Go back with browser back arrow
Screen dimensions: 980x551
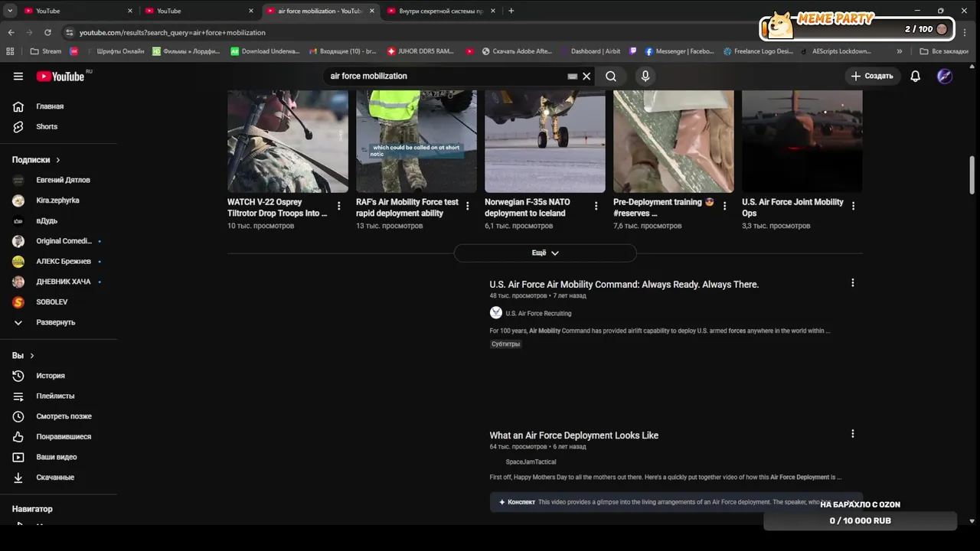point(11,33)
